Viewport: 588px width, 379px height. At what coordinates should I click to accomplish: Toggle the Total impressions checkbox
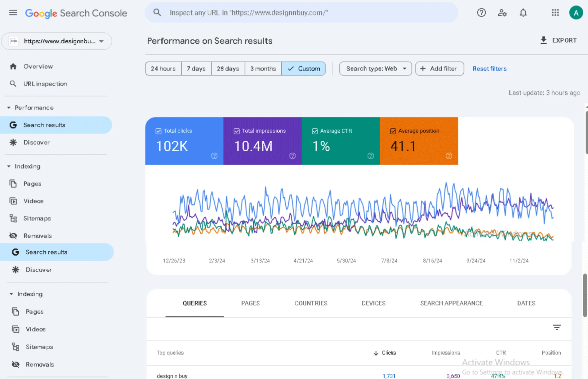(x=237, y=131)
